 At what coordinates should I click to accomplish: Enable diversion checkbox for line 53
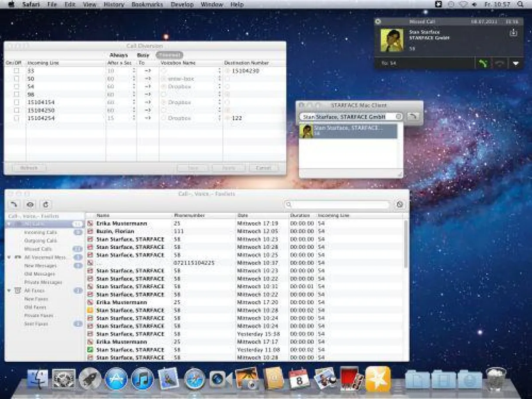[16, 70]
